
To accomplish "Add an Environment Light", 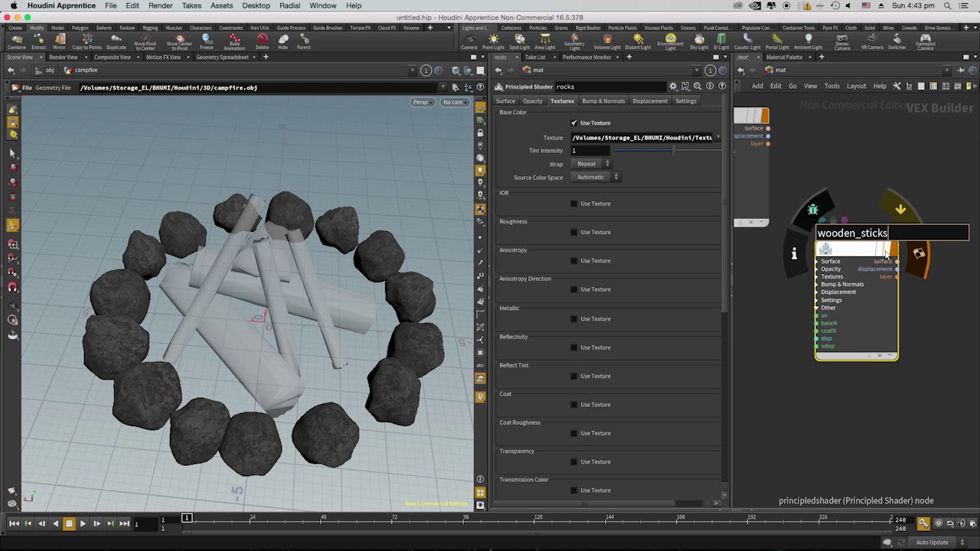I will click(671, 41).
